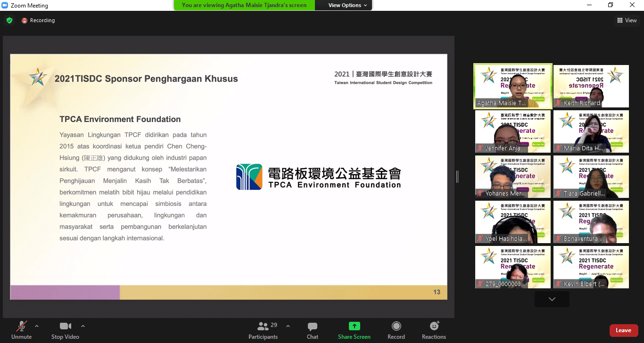Click the red Recording indicator

point(25,21)
